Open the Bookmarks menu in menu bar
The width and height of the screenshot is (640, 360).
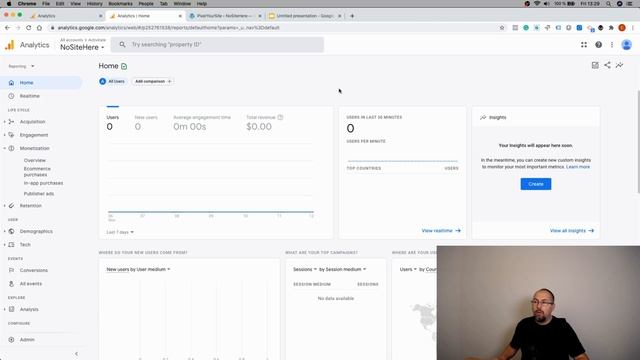tap(120, 4)
